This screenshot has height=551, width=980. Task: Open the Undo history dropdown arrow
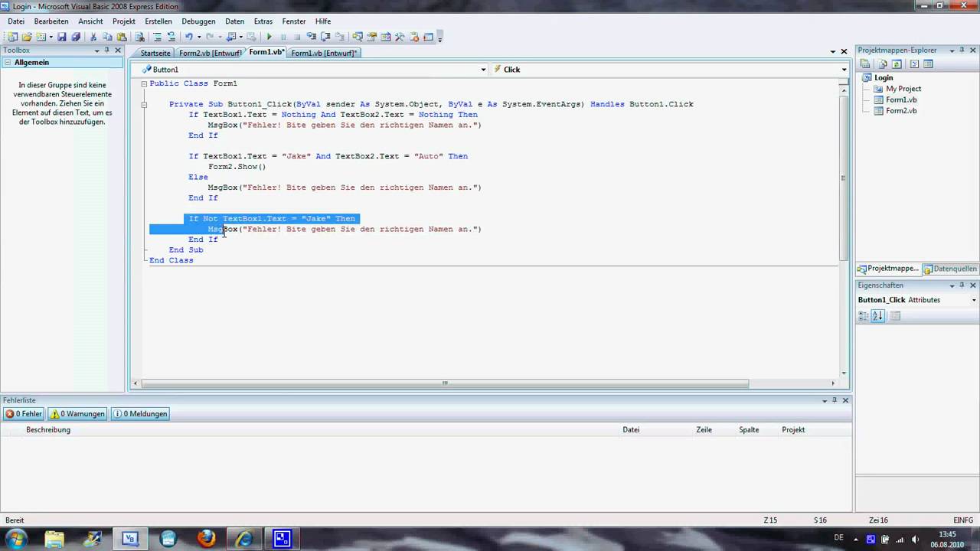coord(198,37)
